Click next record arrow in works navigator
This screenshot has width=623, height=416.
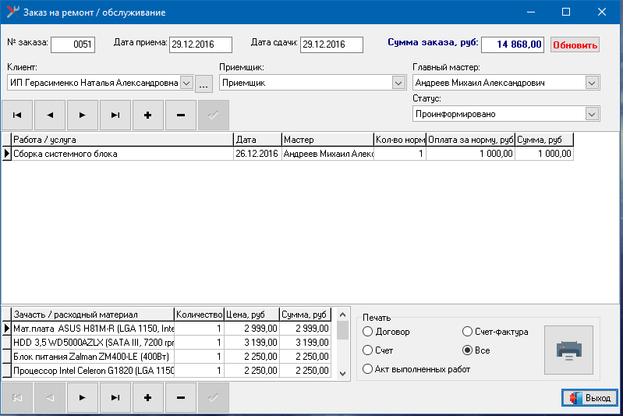click(83, 115)
